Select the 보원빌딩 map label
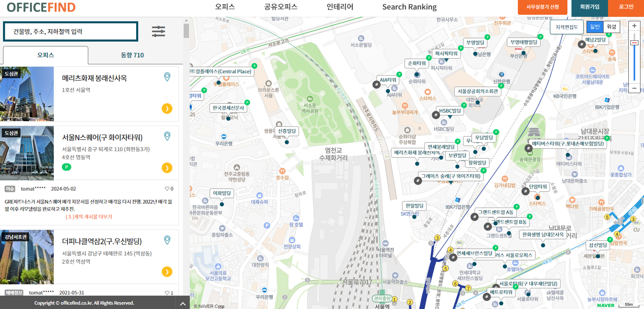The width and height of the screenshot is (644, 309). coord(457,155)
